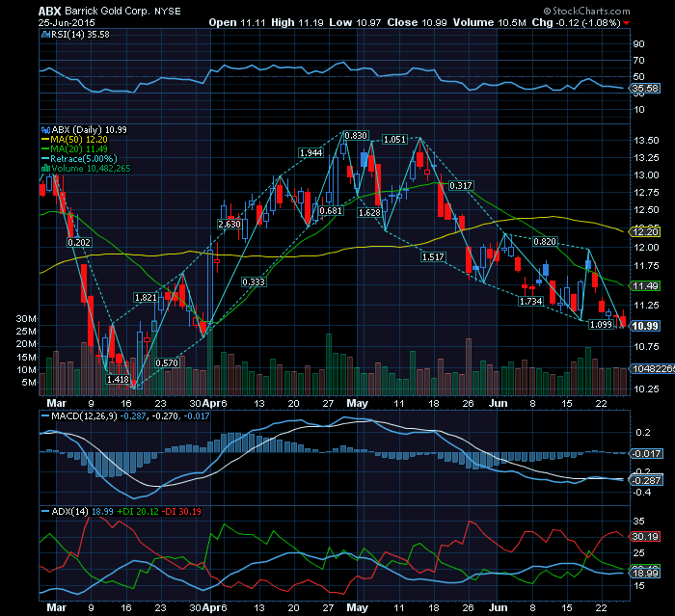The image size is (675, 616).
Task: Click the 1.628 retracement label
Action: [x=369, y=212]
